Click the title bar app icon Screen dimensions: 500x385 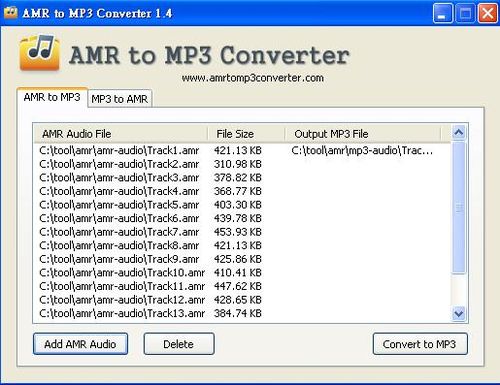(x=11, y=13)
